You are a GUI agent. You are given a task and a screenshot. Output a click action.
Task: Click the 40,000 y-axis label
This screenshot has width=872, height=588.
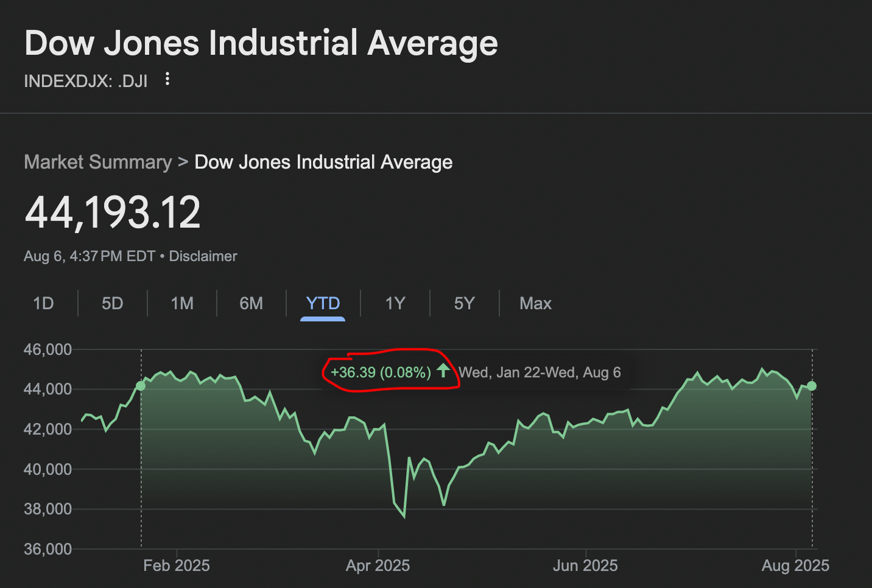(x=47, y=469)
